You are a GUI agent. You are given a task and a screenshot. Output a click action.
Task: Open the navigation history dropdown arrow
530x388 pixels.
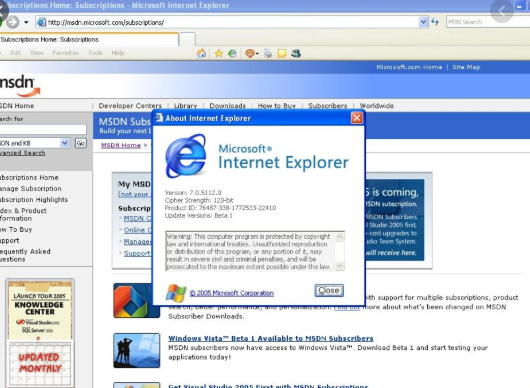click(26, 23)
